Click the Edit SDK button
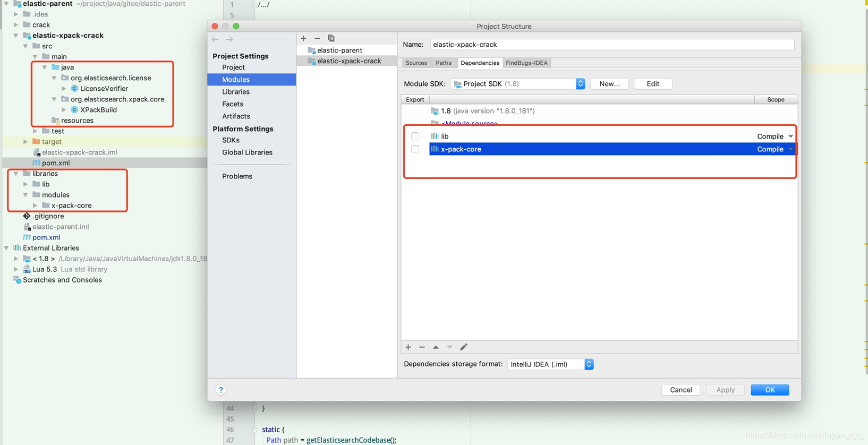 tap(653, 84)
